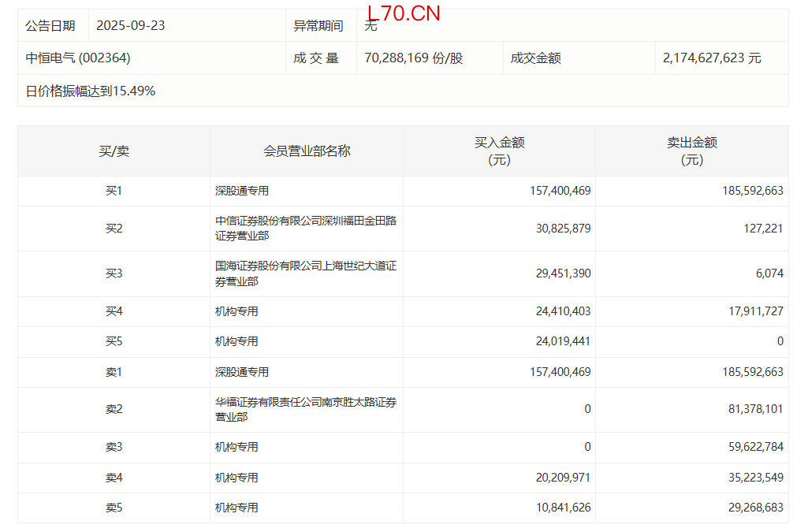
Task: Click buy amount 20,209,971 in 卖4 row
Action: coord(563,478)
